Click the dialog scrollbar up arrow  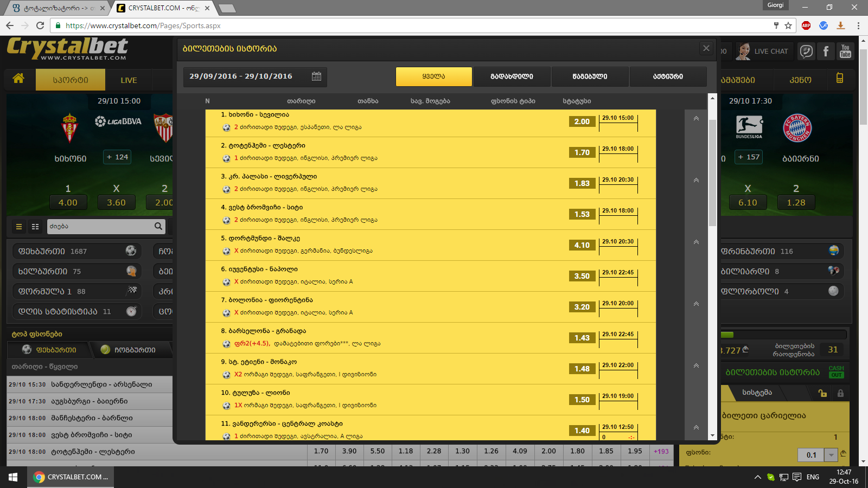point(712,98)
